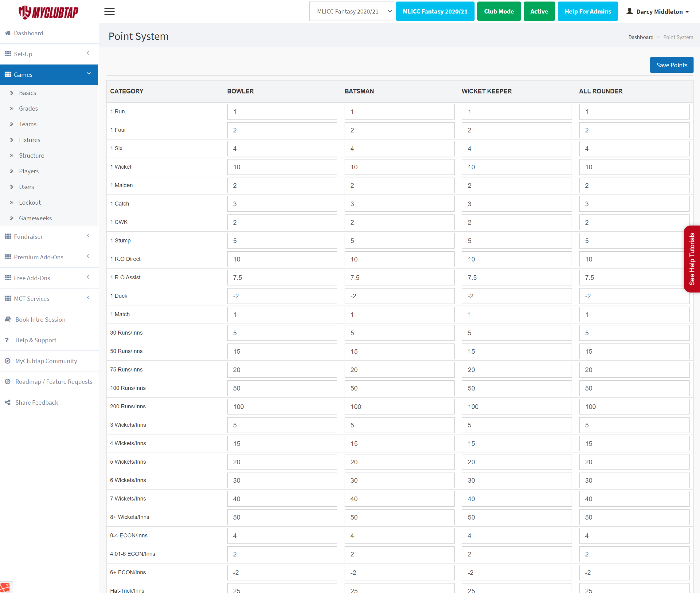This screenshot has height=593, width=700.
Task: Click the MyClubtap logo
Action: pos(49,12)
